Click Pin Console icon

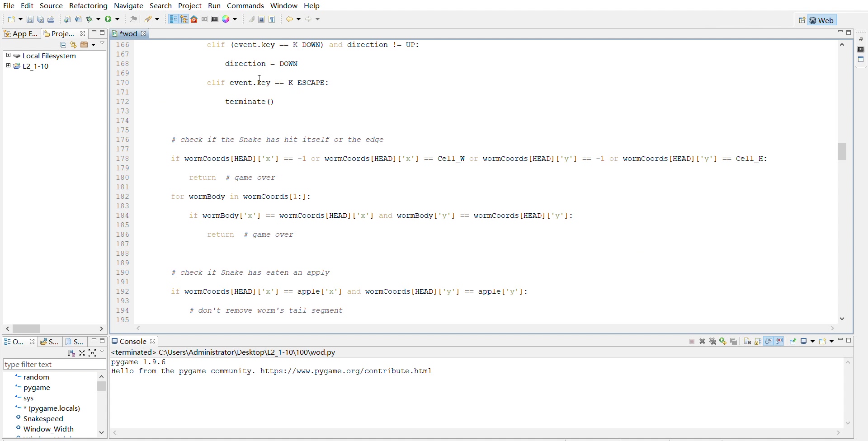click(x=793, y=342)
